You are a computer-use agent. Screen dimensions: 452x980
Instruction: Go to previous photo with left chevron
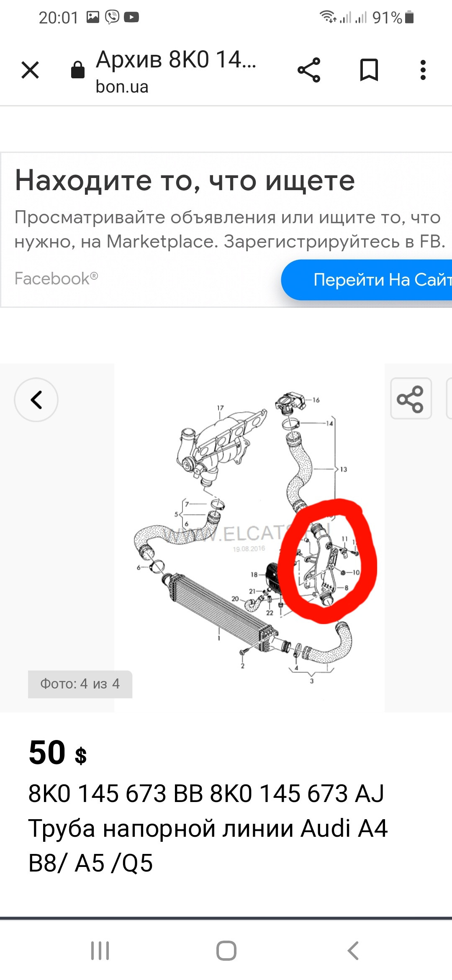(36, 400)
